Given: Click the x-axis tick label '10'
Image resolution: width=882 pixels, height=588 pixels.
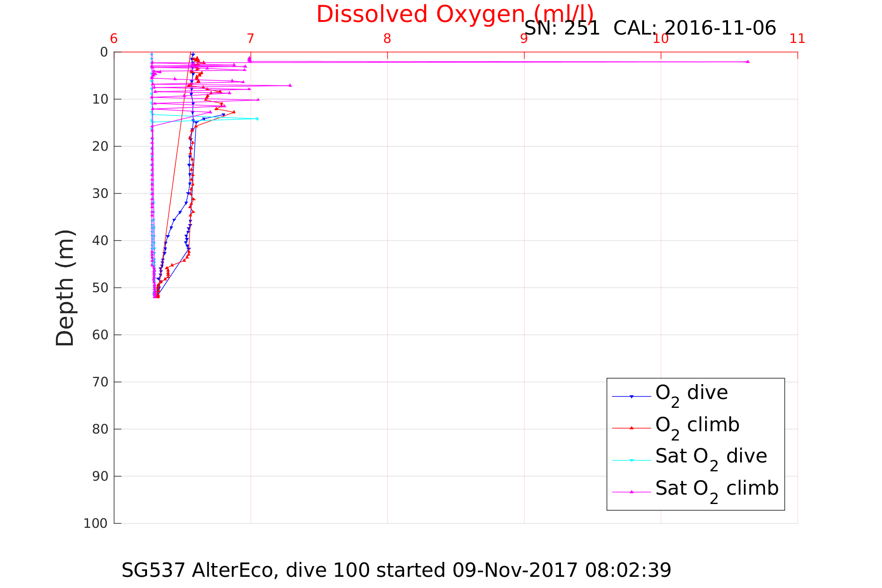Looking at the screenshot, I should coord(661,39).
